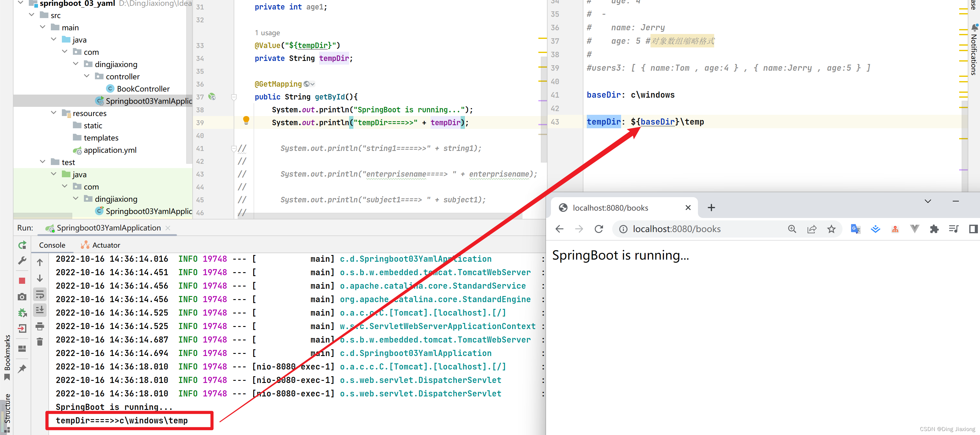Open zoom magnifier in address bar
The height and width of the screenshot is (435, 980).
coord(792,229)
